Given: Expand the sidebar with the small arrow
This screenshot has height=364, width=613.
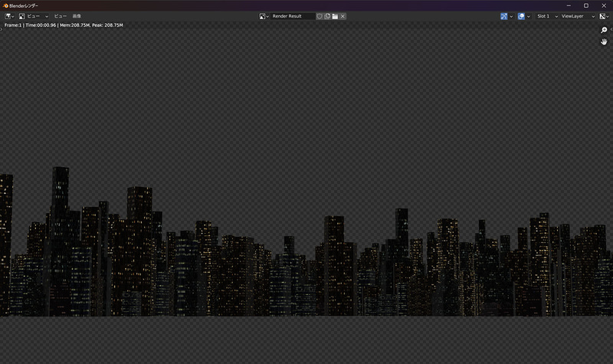Looking at the screenshot, I should (x=611, y=29).
